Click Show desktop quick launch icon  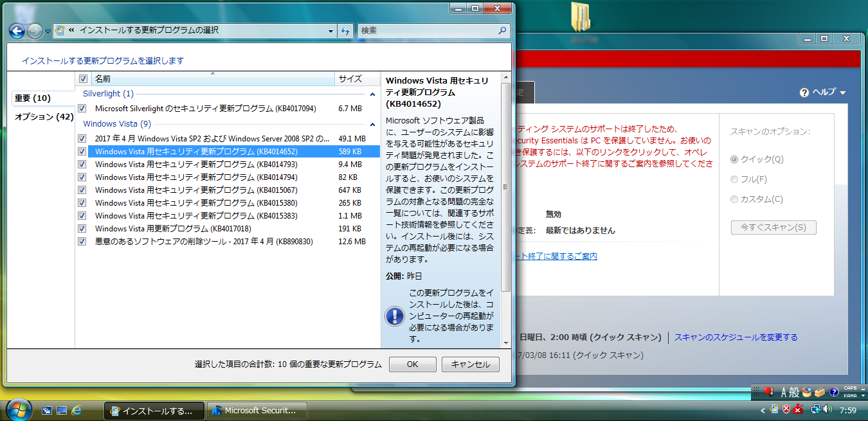click(x=62, y=410)
